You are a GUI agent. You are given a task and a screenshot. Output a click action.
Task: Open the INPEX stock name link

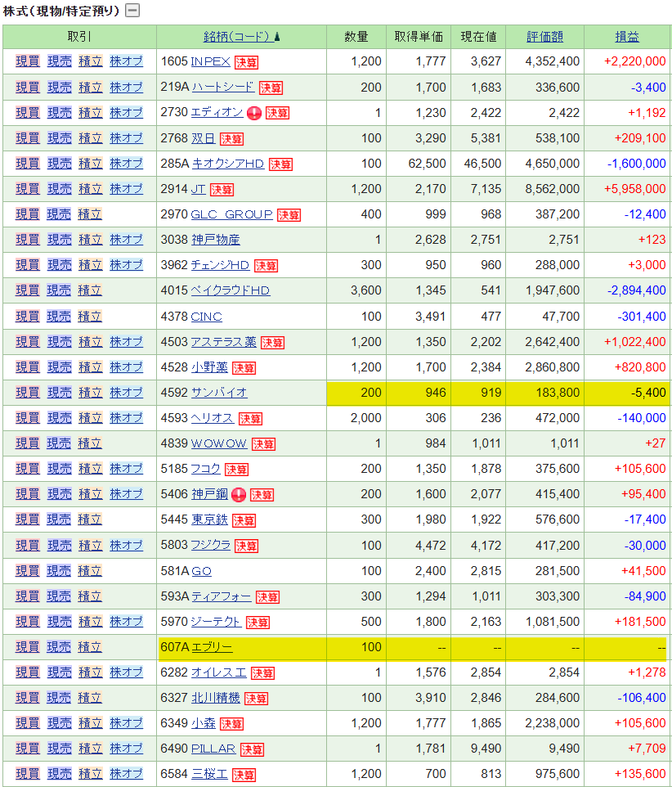click(211, 61)
